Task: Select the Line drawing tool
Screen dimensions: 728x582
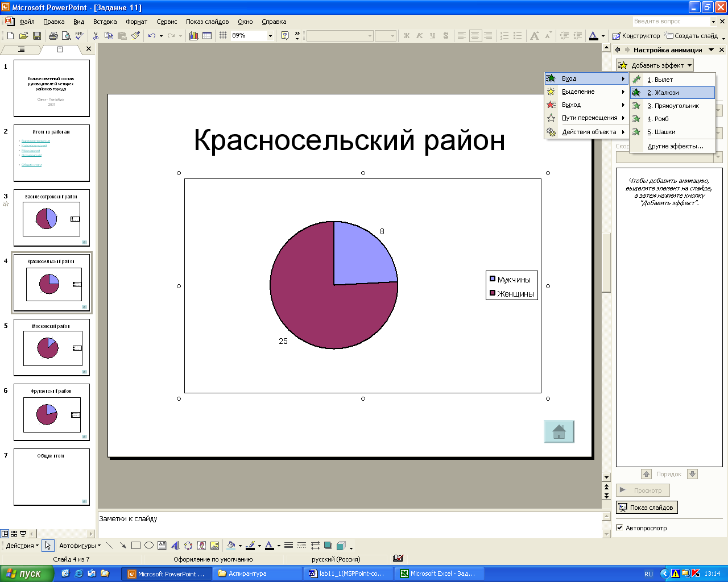Action: click(x=110, y=546)
